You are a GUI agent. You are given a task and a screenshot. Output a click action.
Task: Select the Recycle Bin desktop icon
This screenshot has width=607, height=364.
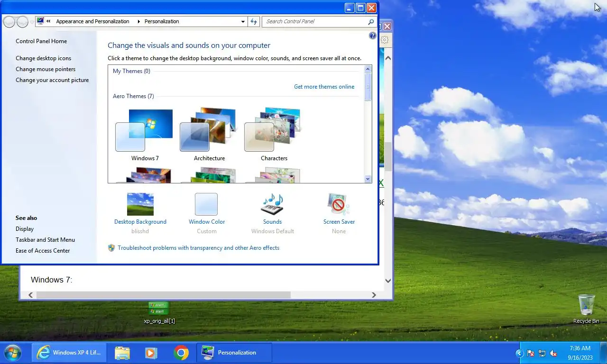(x=586, y=309)
